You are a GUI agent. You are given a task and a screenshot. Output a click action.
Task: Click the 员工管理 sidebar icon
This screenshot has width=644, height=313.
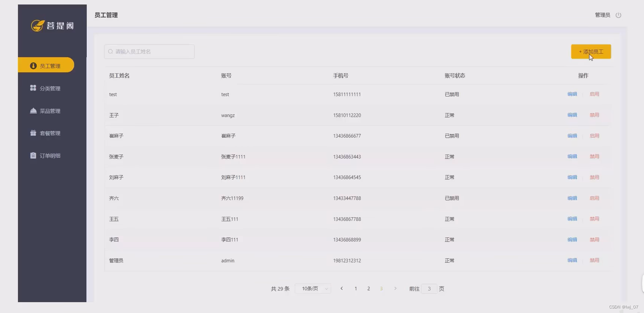pos(33,66)
